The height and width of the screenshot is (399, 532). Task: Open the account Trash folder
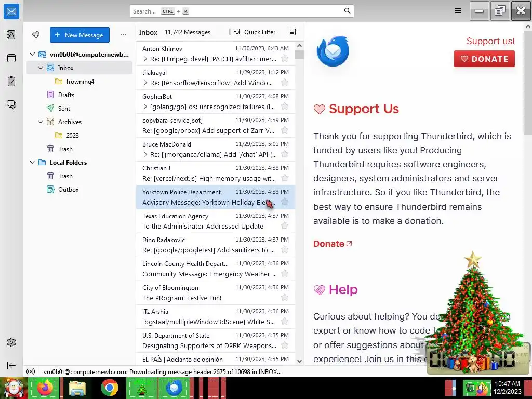pyautogui.click(x=79, y=149)
